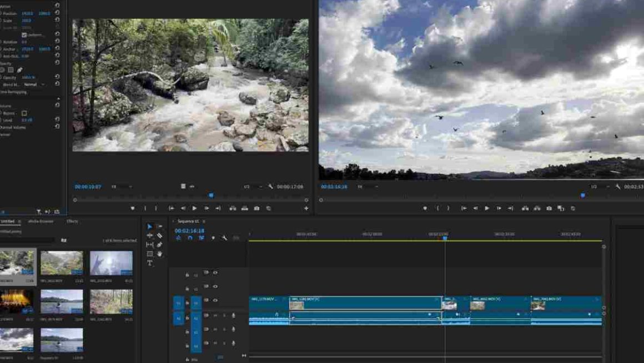
Task: Select the Untitled project tab
Action: 7,222
